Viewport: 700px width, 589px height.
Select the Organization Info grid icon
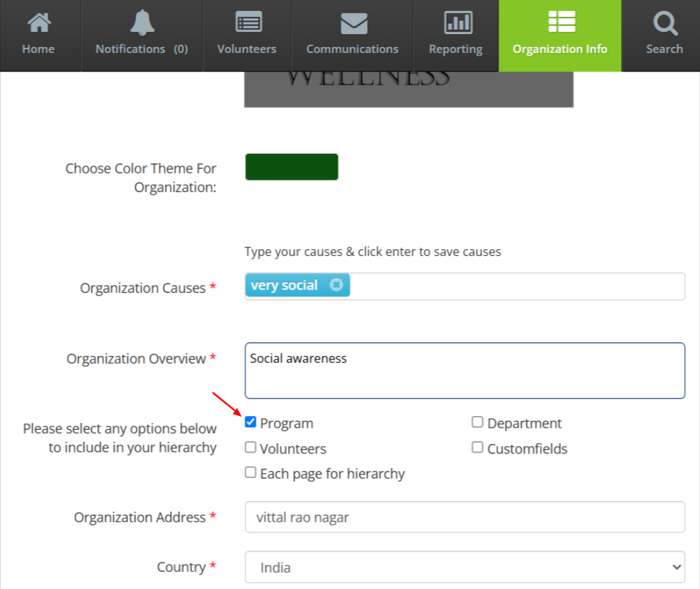[560, 22]
